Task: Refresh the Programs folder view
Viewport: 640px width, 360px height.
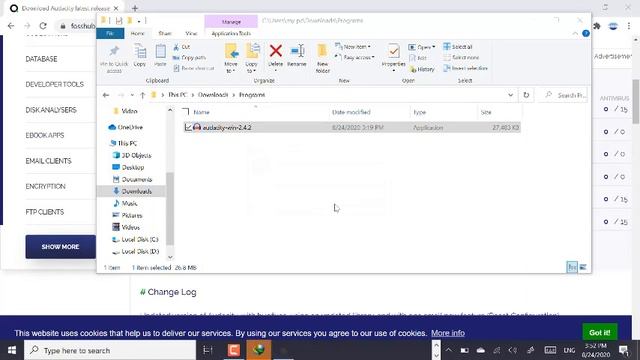Action: (526, 95)
